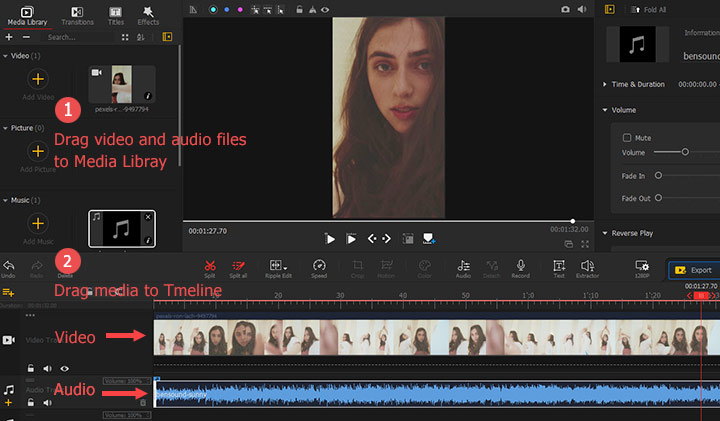Collapse the Reverse Play section
The width and height of the screenshot is (720, 421).
pyautogui.click(x=606, y=233)
